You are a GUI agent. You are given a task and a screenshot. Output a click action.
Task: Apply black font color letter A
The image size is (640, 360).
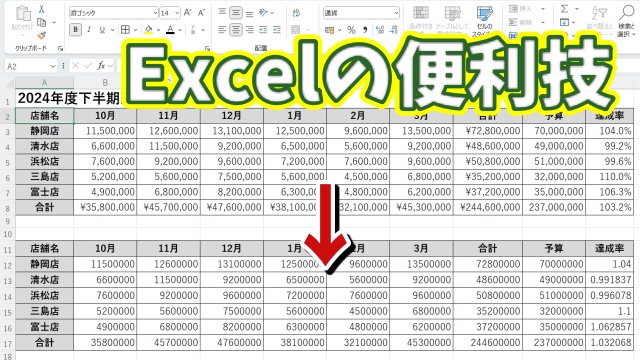click(x=171, y=30)
